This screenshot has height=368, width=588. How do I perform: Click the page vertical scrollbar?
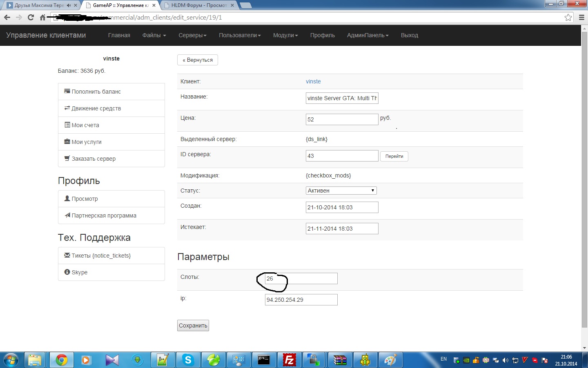coord(584,184)
